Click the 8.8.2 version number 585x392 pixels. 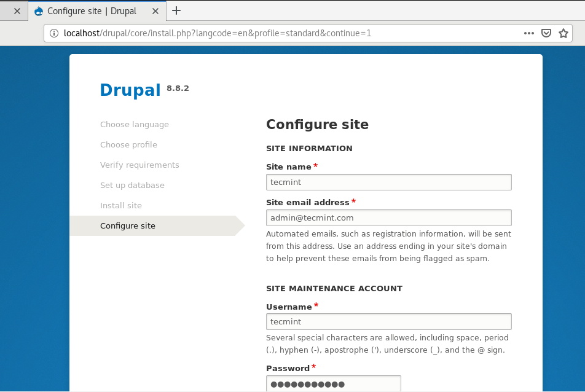pos(178,88)
